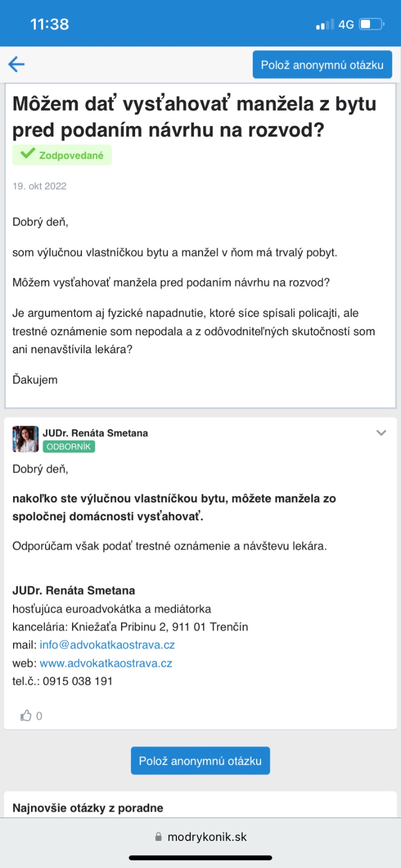Screen dimensions: 401x868
Task: Tap the battery icon in status bar
Action: point(372,24)
